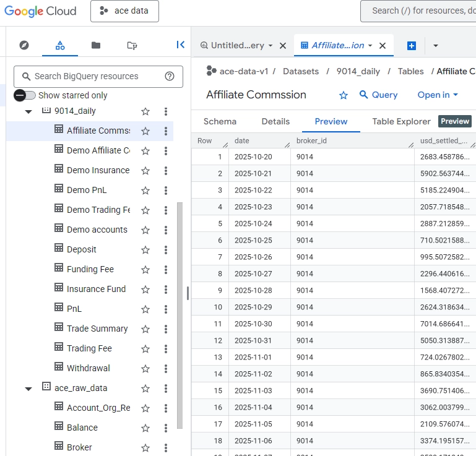Open more actions for Trade Summary table
Image resolution: width=476 pixels, height=456 pixels.
tap(166, 329)
